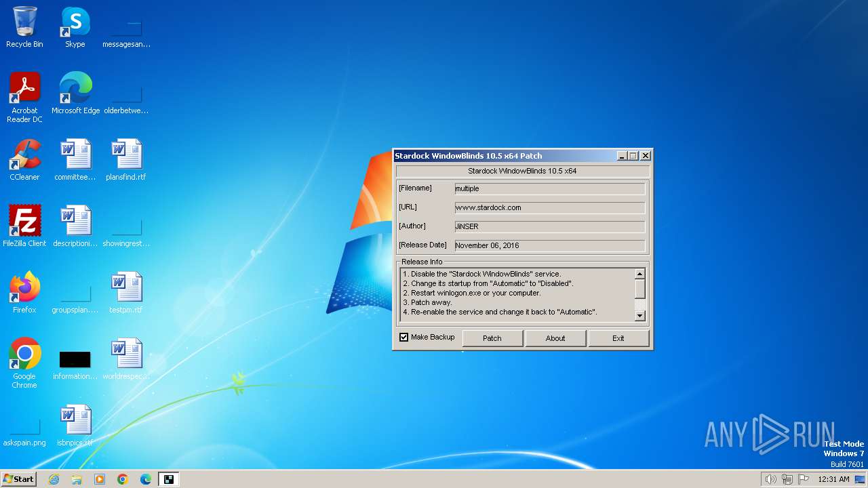Screen dimensions: 868x488
Task: Click the URL field www.stardock.com
Action: pos(550,207)
